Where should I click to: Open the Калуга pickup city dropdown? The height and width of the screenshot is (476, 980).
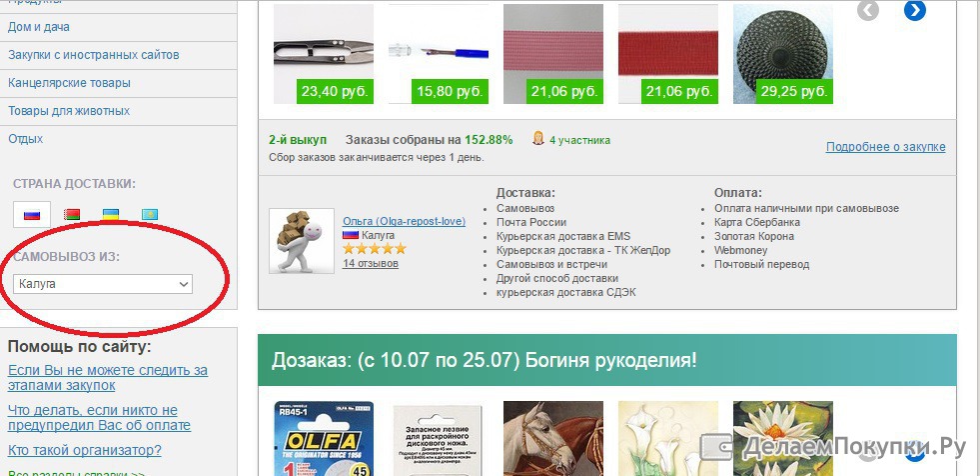pyautogui.click(x=103, y=284)
